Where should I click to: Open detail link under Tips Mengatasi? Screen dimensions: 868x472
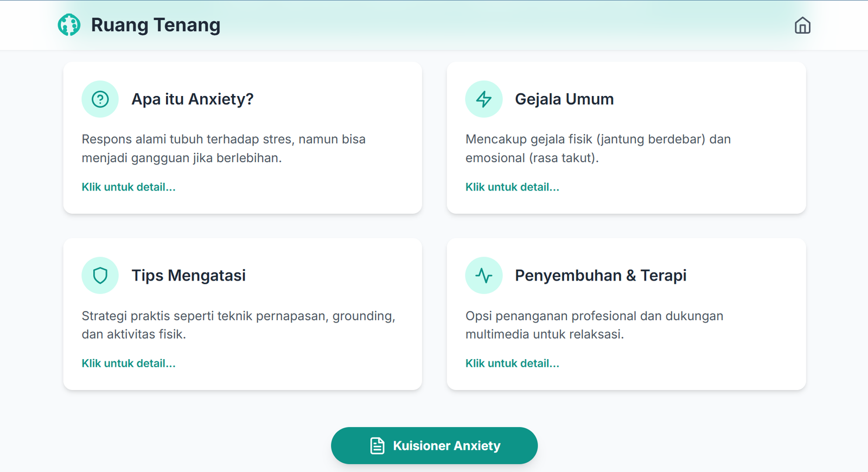click(x=129, y=363)
